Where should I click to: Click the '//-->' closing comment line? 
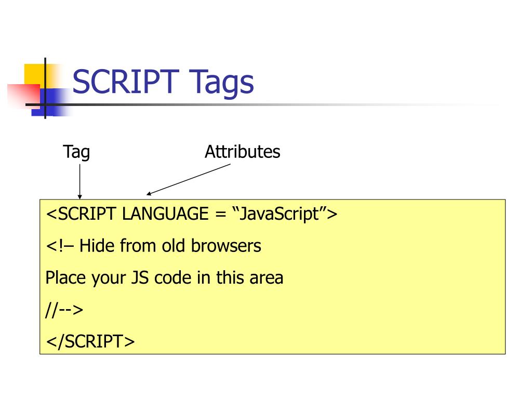coord(64,310)
